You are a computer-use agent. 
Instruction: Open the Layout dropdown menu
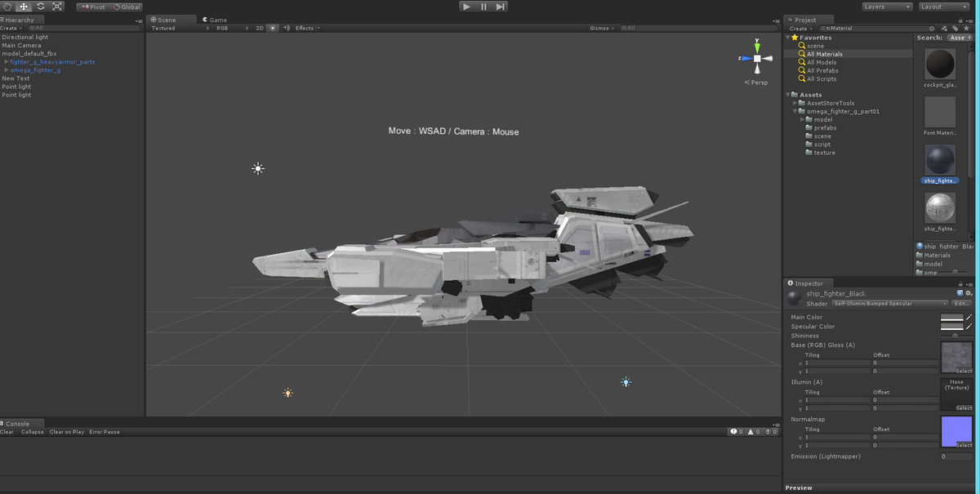tap(943, 6)
